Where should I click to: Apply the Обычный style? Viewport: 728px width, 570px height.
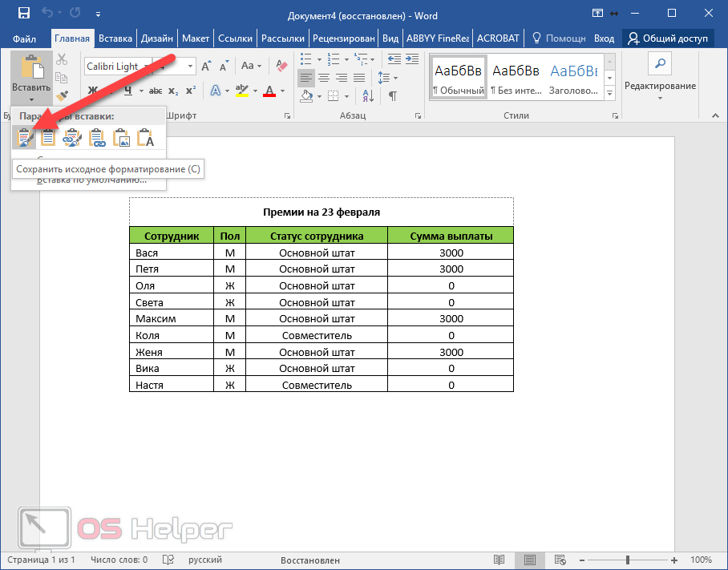pyautogui.click(x=458, y=77)
